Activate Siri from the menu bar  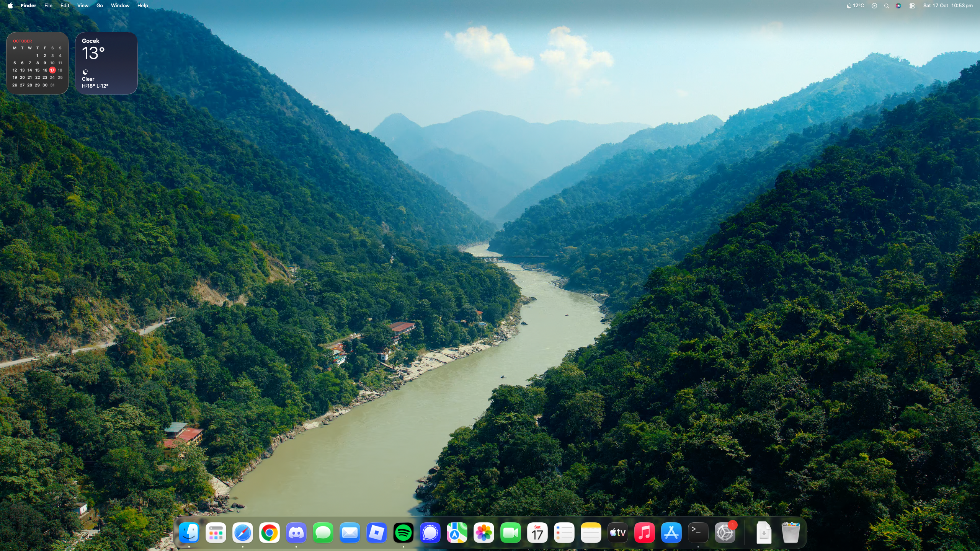[x=898, y=5]
